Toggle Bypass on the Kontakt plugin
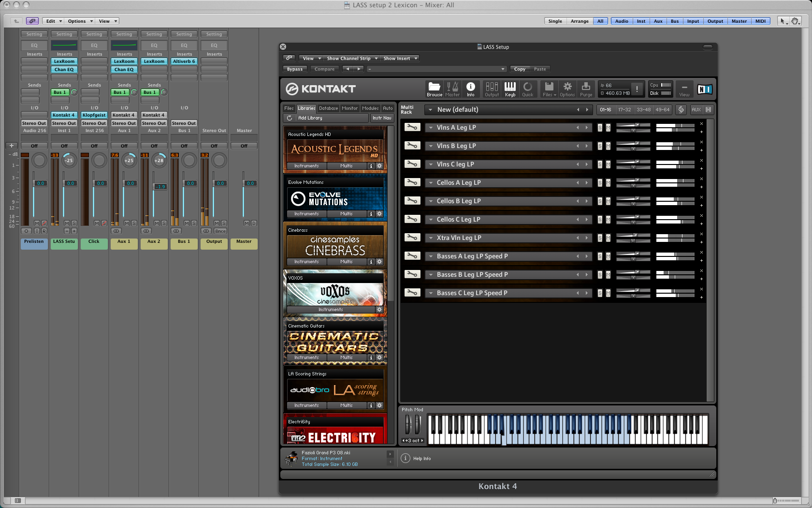 [x=295, y=69]
